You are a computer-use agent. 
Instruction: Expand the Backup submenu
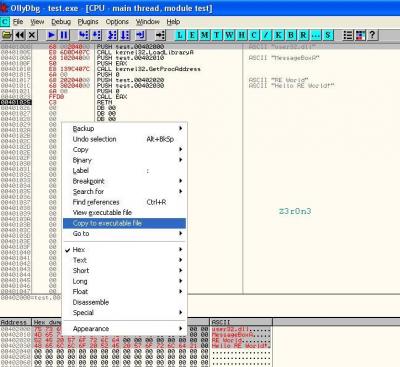124,128
